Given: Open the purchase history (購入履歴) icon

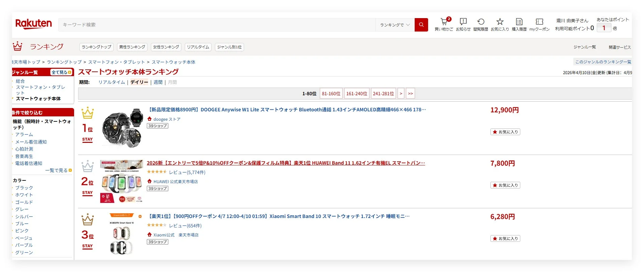Looking at the screenshot, I should [519, 24].
